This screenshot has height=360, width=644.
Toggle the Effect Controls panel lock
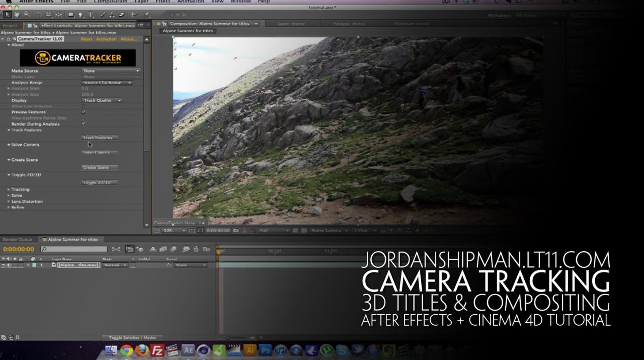pyautogui.click(x=35, y=26)
